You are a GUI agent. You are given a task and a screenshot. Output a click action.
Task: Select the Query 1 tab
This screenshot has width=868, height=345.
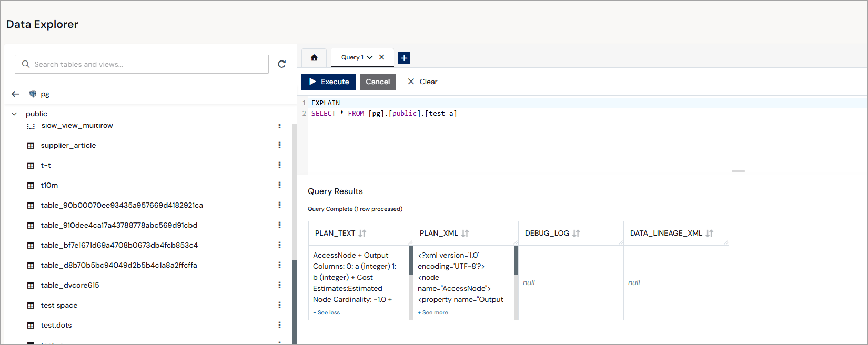(352, 57)
